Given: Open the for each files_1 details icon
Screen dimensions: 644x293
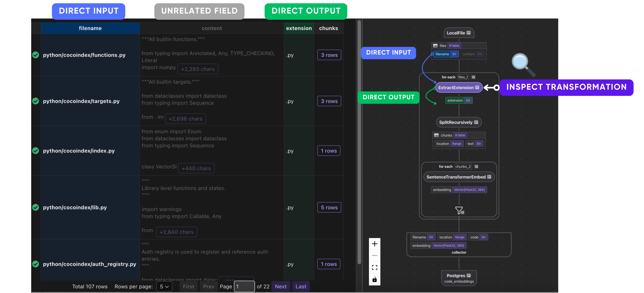Looking at the screenshot, I should [x=473, y=77].
